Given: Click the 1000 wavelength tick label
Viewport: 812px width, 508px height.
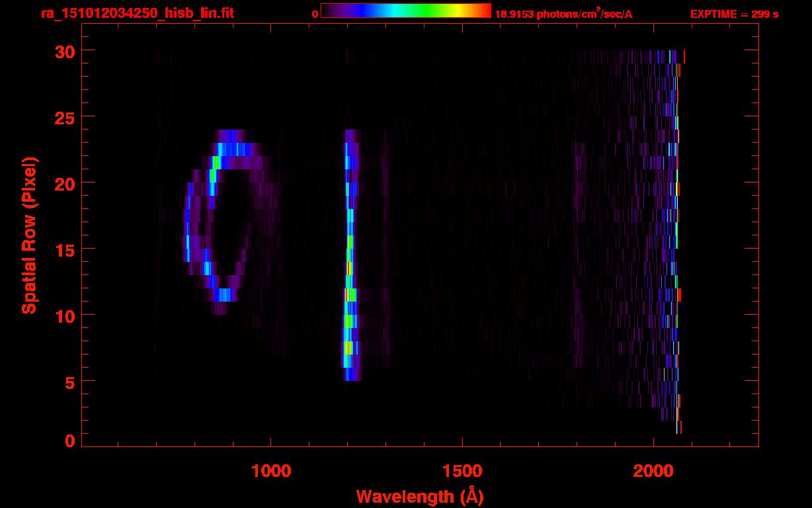Looking at the screenshot, I should pyautogui.click(x=271, y=470).
